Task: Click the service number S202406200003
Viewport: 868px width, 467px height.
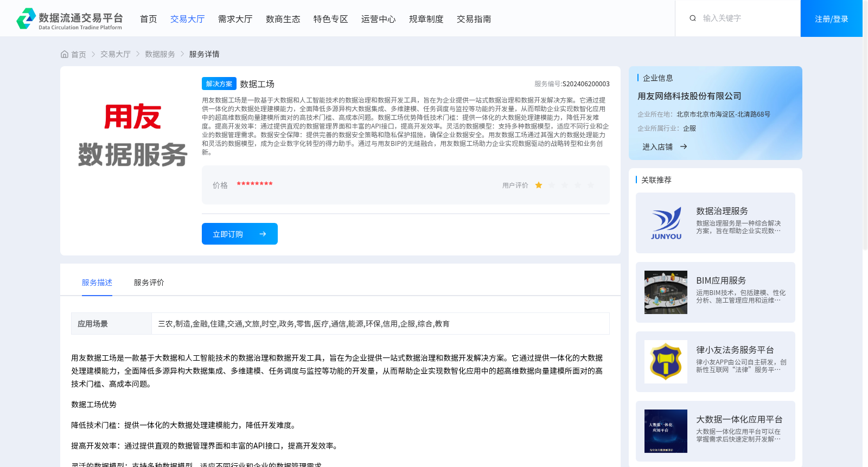Action: pos(586,84)
